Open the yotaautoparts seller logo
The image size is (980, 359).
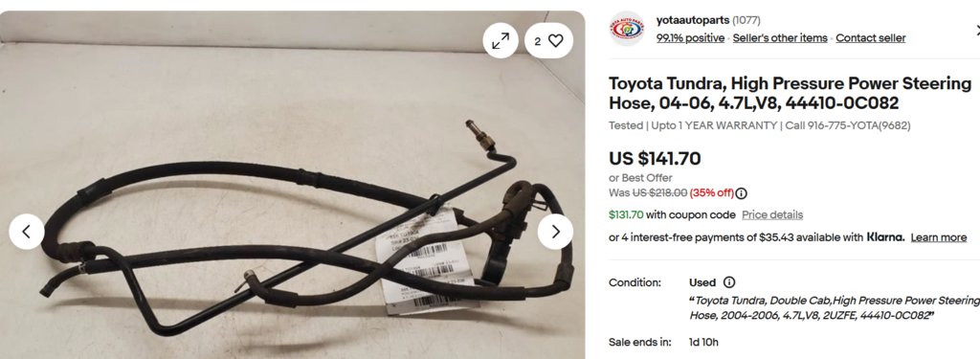627,29
